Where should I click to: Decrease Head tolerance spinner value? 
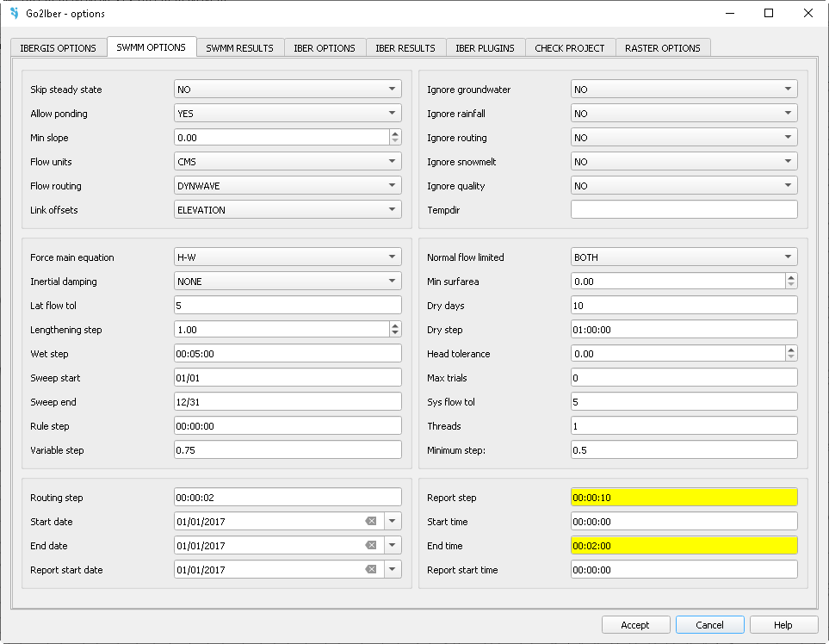[791, 357]
